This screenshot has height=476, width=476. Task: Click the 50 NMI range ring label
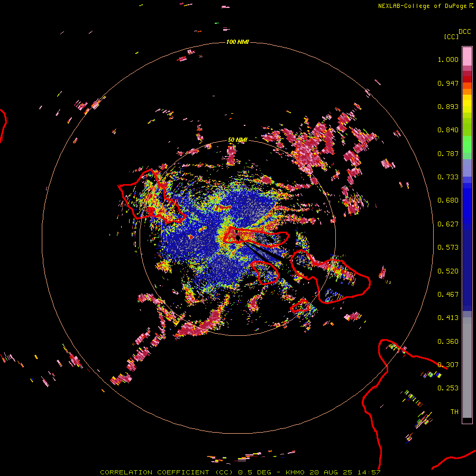(x=237, y=140)
